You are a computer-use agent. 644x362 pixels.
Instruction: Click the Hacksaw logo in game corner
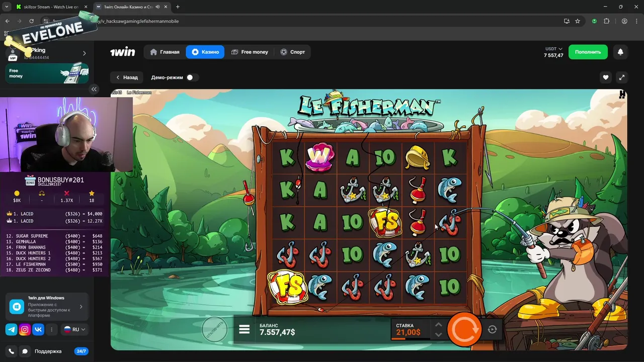622,94
